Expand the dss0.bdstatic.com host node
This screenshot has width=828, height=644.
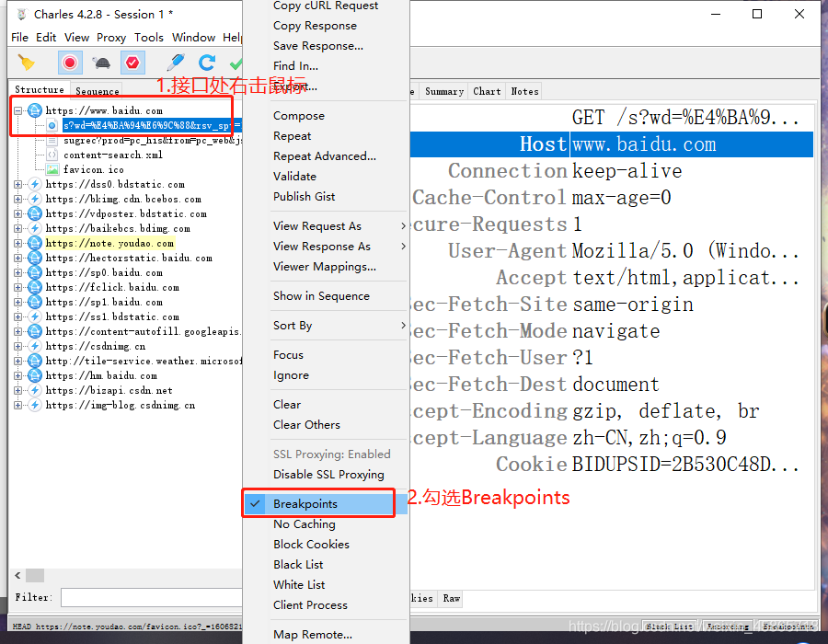[18, 184]
